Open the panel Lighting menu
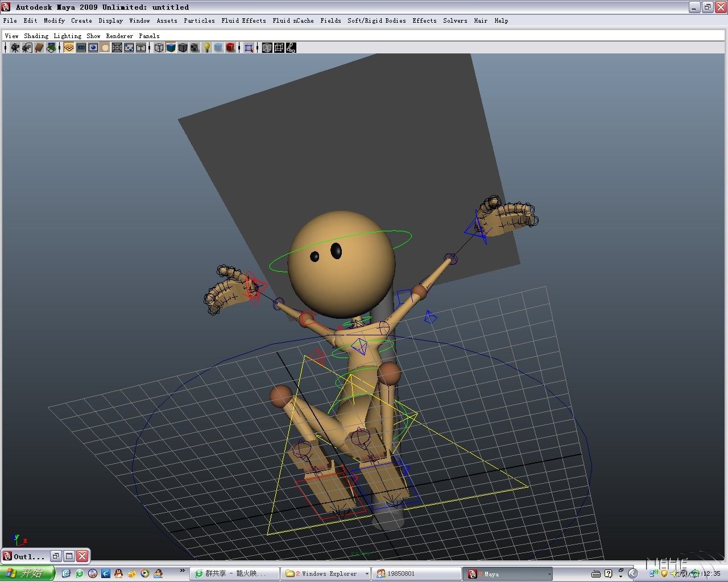This screenshot has height=582, width=728. tap(67, 36)
